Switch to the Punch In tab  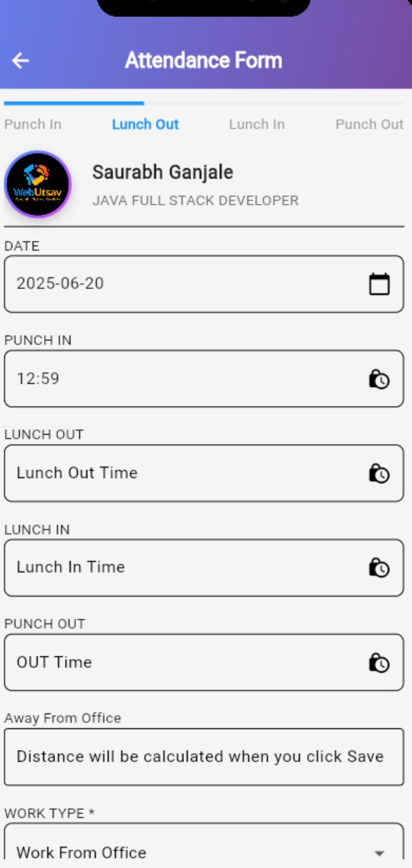pyautogui.click(x=33, y=124)
